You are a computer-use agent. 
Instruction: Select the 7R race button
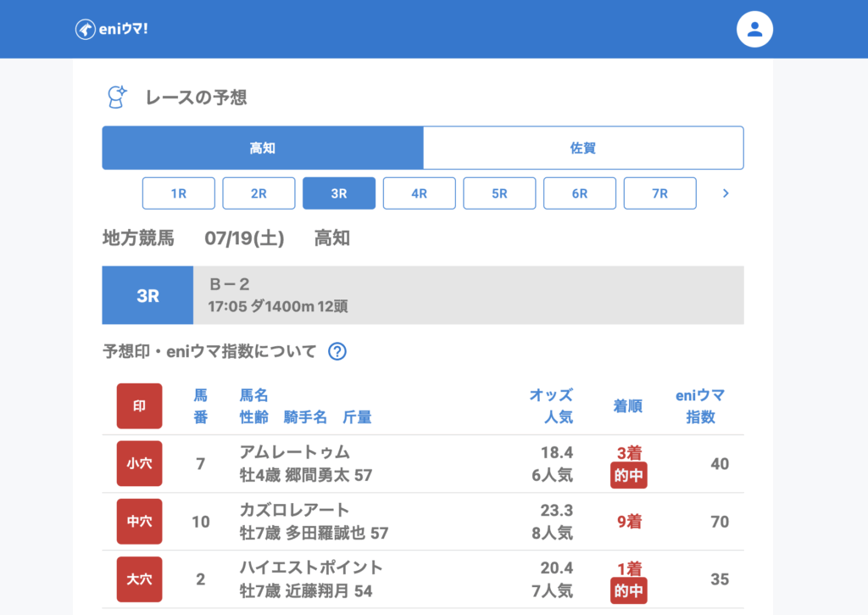pyautogui.click(x=659, y=193)
